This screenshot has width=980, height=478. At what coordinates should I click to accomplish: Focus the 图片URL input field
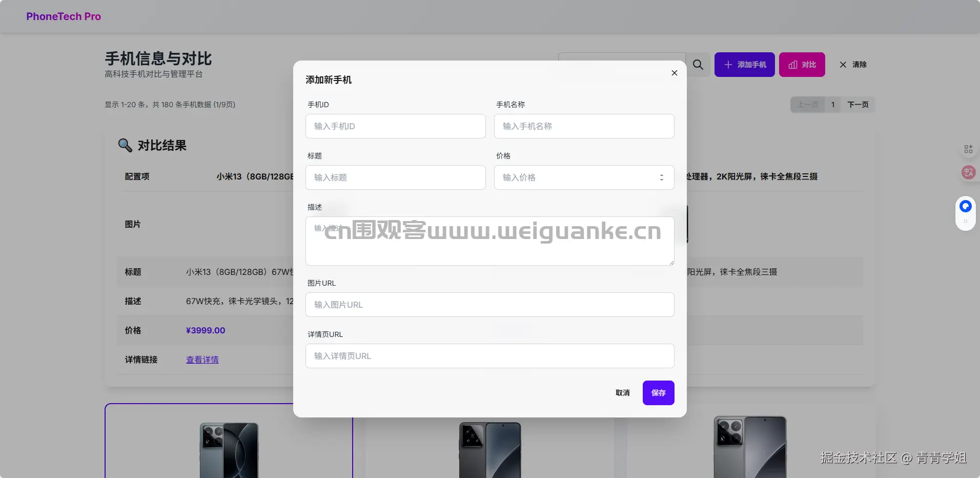[490, 305]
